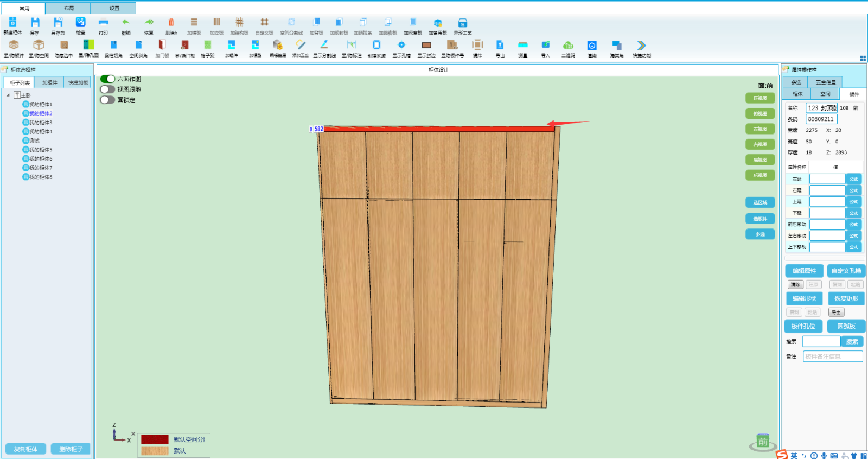
Task: Open the 五金信息 tab in properties panel
Action: (825, 82)
